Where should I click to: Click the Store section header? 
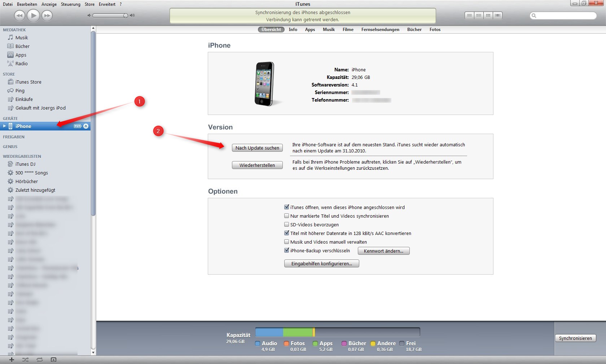9,74
